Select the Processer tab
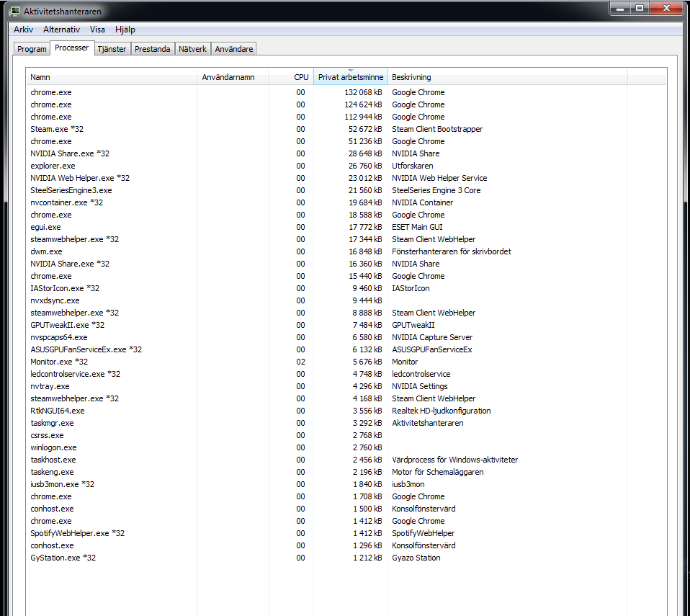Image resolution: width=690 pixels, height=616 pixels. click(72, 48)
